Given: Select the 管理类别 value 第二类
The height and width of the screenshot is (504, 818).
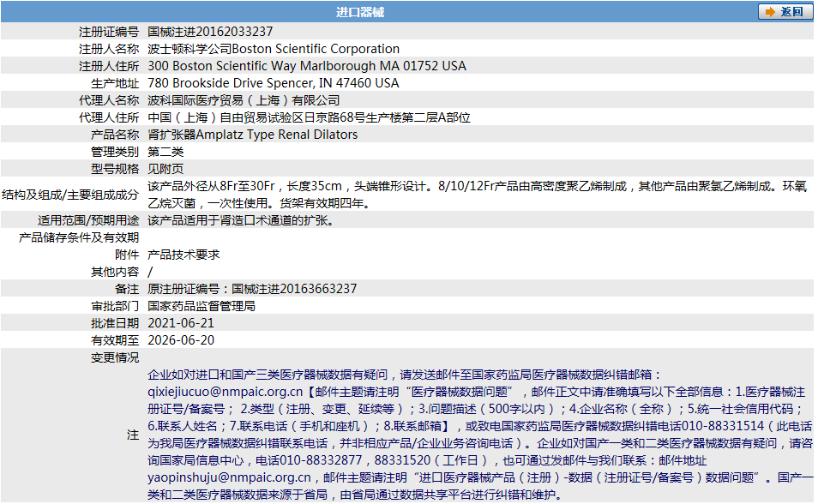Looking at the screenshot, I should point(169,151).
